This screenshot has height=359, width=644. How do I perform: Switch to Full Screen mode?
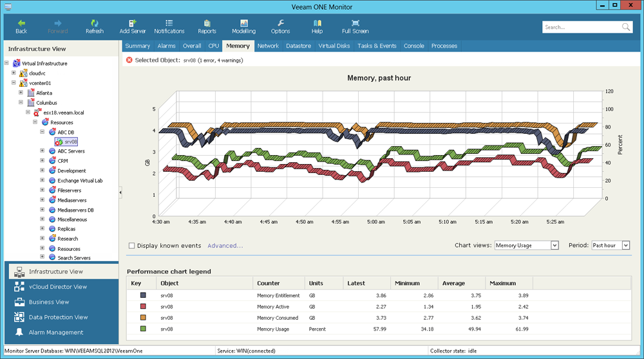355,26
